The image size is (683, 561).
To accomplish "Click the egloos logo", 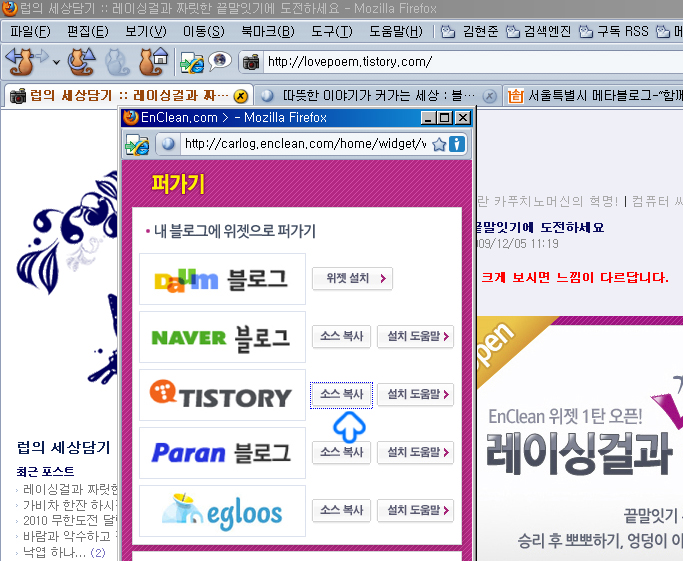I will click(x=222, y=511).
